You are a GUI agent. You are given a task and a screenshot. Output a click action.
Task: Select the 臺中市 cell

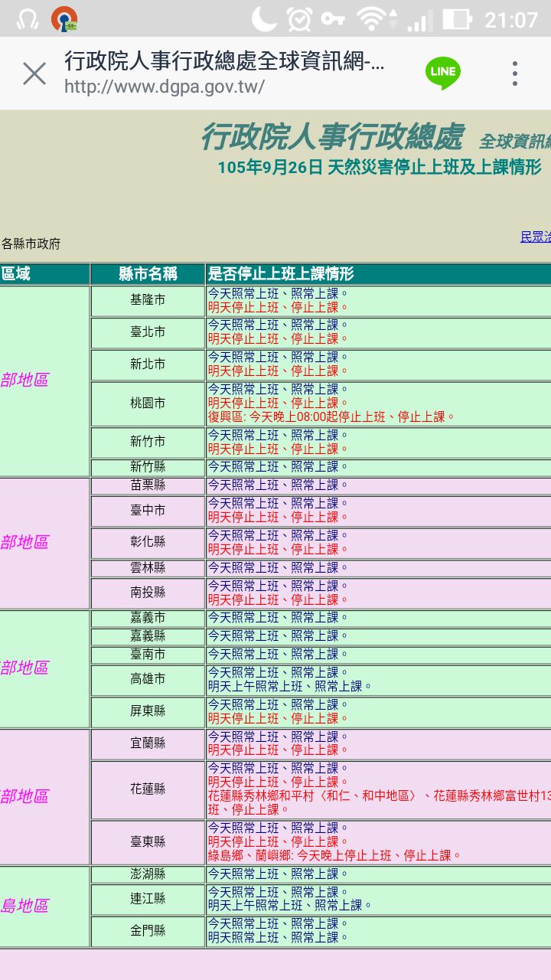point(148,511)
